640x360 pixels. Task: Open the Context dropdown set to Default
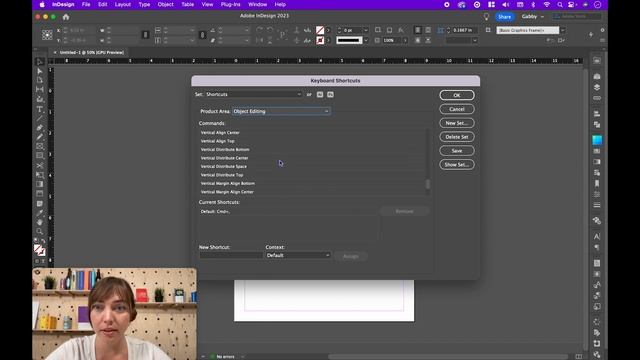[x=298, y=255]
